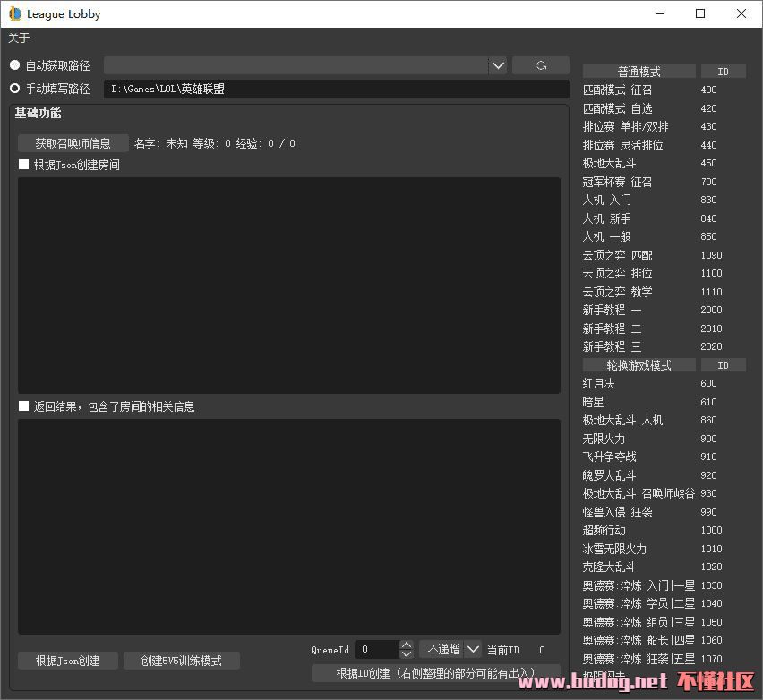763x700 pixels.
Task: Focus the manual path input field
Action: (x=336, y=89)
